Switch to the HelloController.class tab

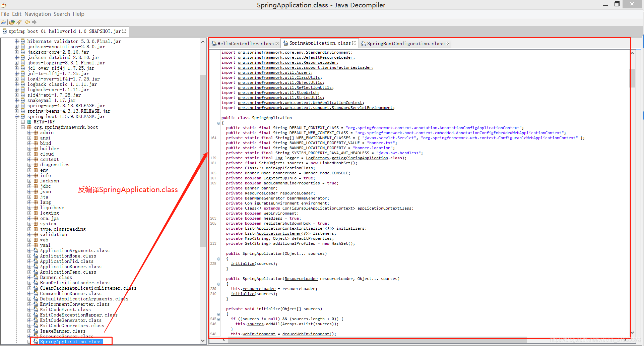pos(245,44)
